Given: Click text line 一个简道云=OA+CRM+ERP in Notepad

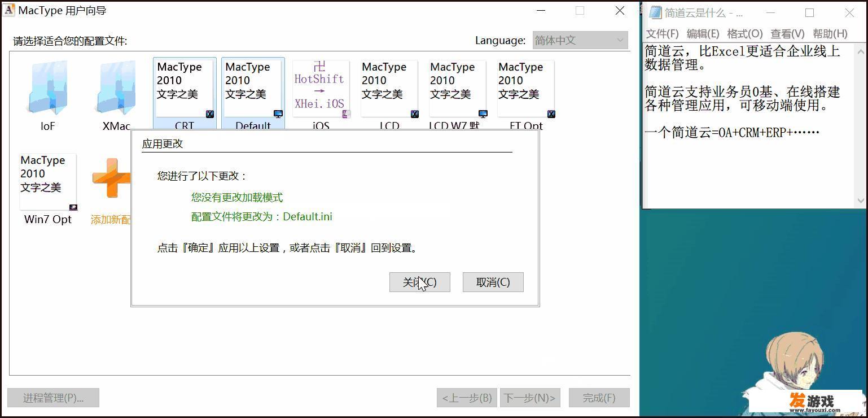Looking at the screenshot, I should coord(732,133).
